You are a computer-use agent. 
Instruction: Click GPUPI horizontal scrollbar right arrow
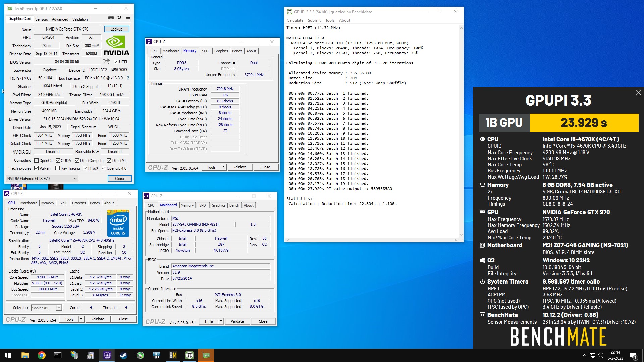[455, 240]
